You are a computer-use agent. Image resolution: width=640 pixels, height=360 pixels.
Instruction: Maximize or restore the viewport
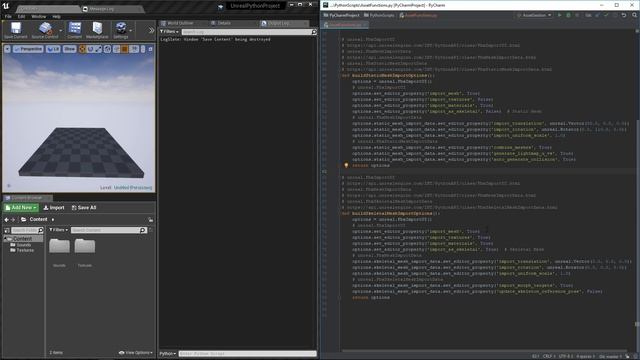pyautogui.click(x=150, y=49)
